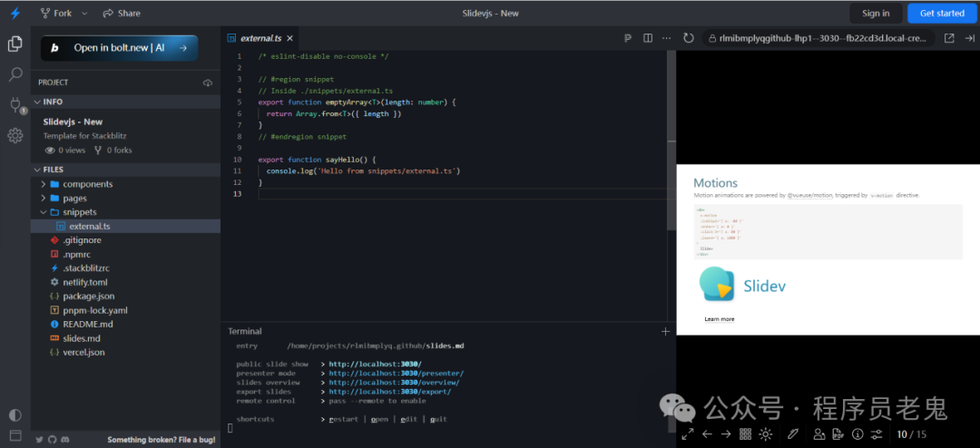Screen dimensions: 980x448
Task: Open the Search icon in activity bar
Action: point(15,75)
